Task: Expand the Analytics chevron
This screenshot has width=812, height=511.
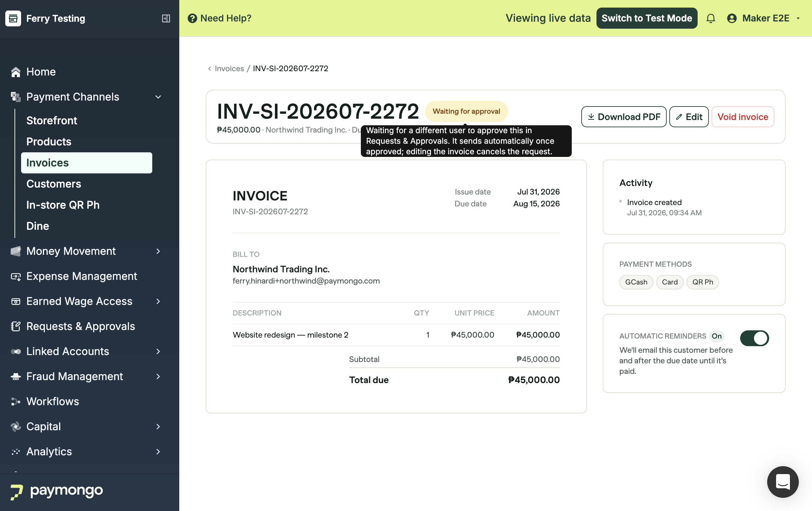Action: click(158, 452)
